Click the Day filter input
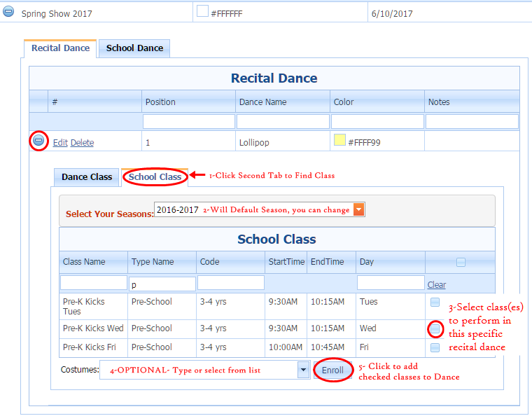This screenshot has height=416, width=532. pyautogui.click(x=391, y=283)
